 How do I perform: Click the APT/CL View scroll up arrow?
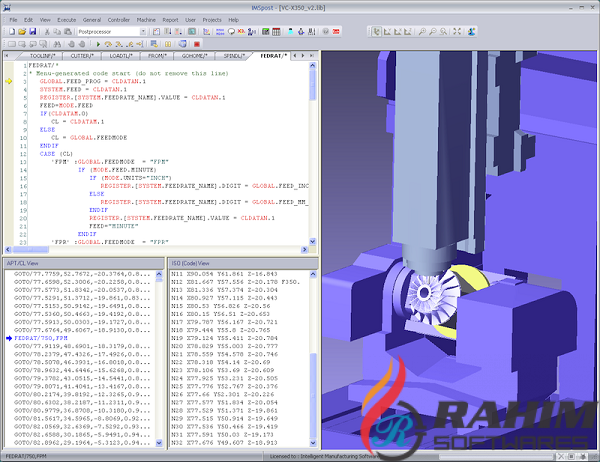point(160,274)
